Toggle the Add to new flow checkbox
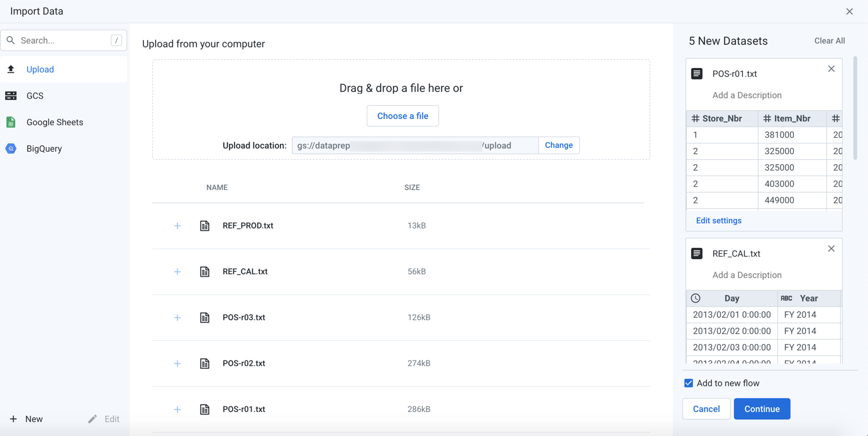Screen dimensions: 868x436 689,383
